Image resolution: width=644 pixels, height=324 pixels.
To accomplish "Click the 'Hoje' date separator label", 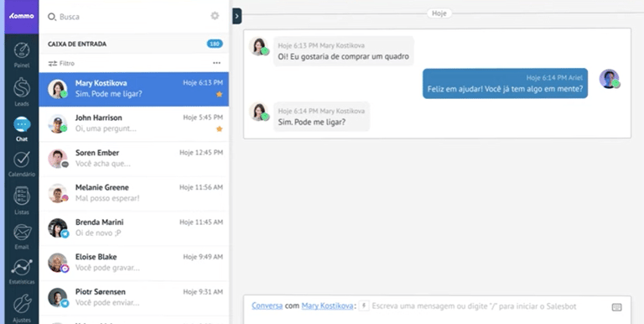I will click(439, 13).
